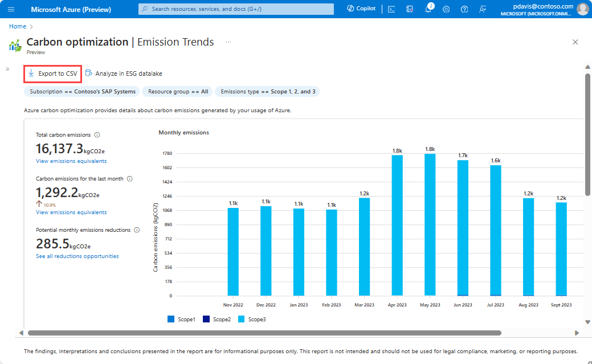Image resolution: width=592 pixels, height=364 pixels.
Task: Launch Cloud Shell from the header
Action: coord(391,9)
